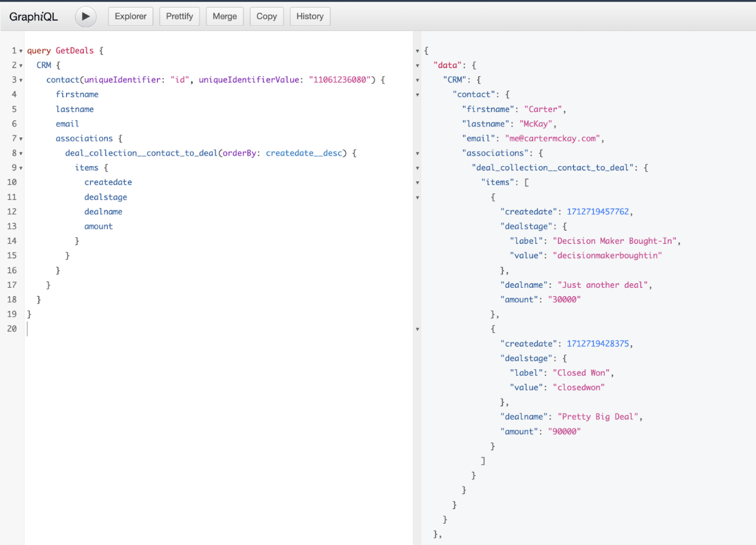This screenshot has height=545, width=756.
Task: Click the "11061236080" identifier value in query
Action: point(340,80)
